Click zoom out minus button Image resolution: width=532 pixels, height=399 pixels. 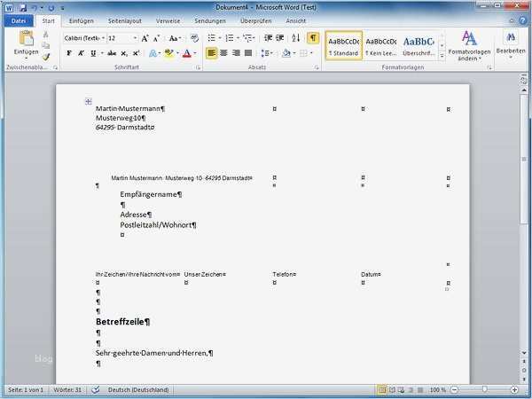tap(455, 390)
